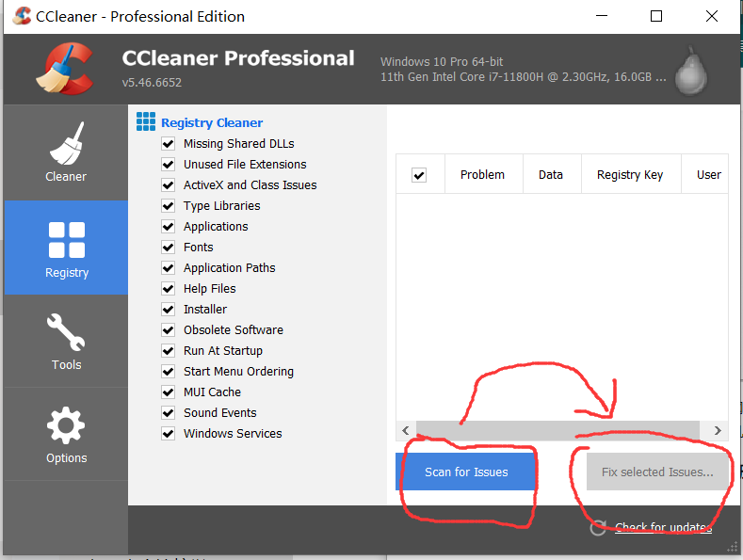Viewport: 743px width, 560px height.
Task: Click the User column header
Action: tap(705, 174)
